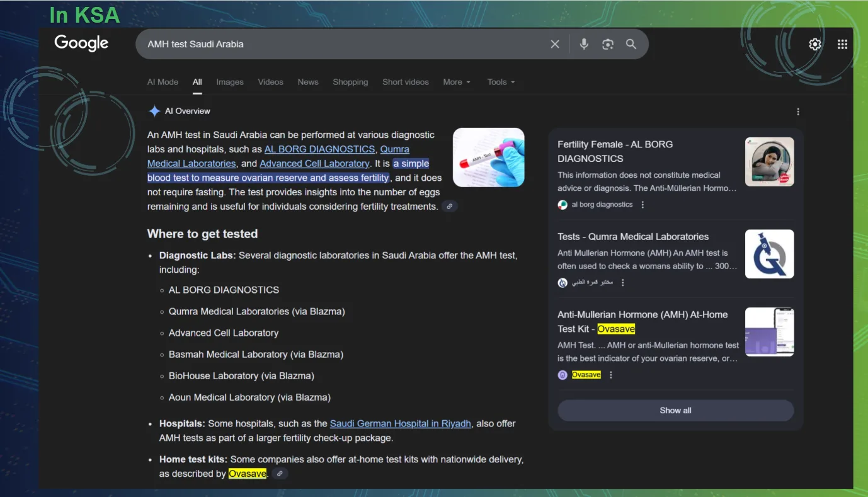Start voice search with the microphone icon

[x=584, y=44]
